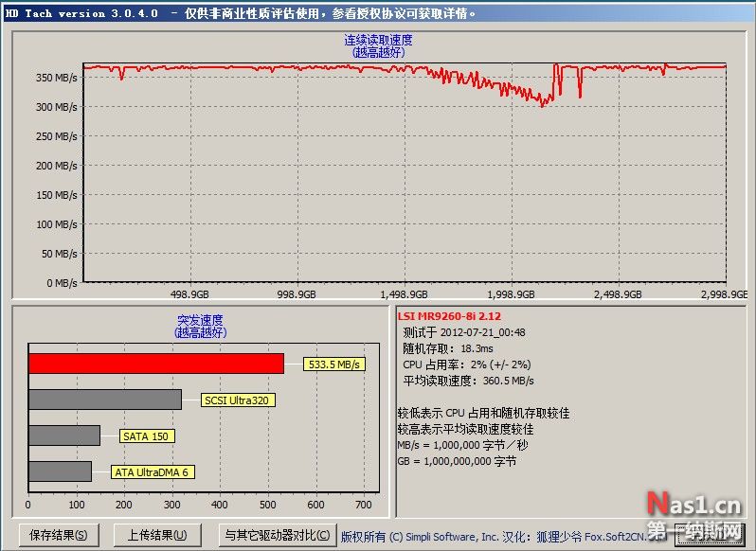This screenshot has width=756, height=551.
Task: Click the 100 MB/s axis label
Action: click(x=57, y=224)
